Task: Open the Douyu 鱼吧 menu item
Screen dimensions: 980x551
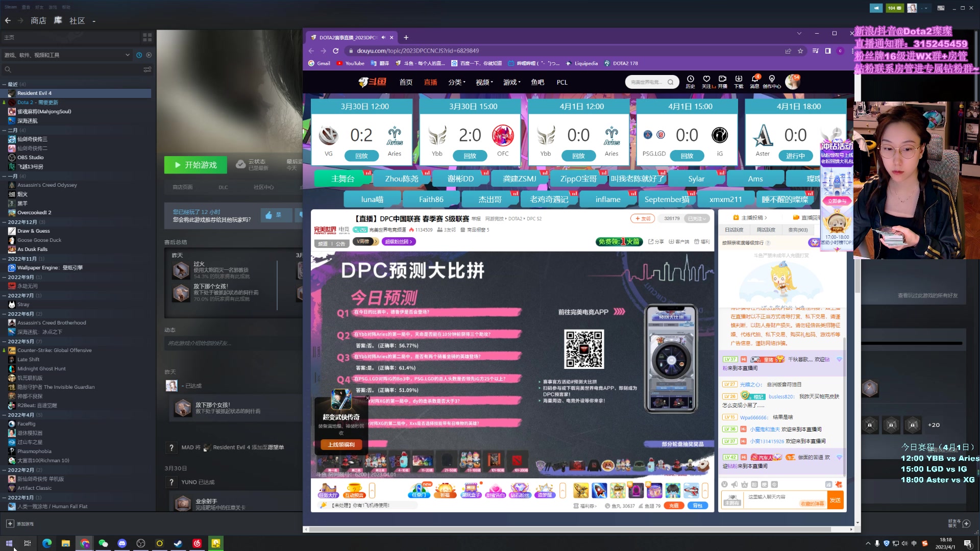Action: pyautogui.click(x=537, y=82)
